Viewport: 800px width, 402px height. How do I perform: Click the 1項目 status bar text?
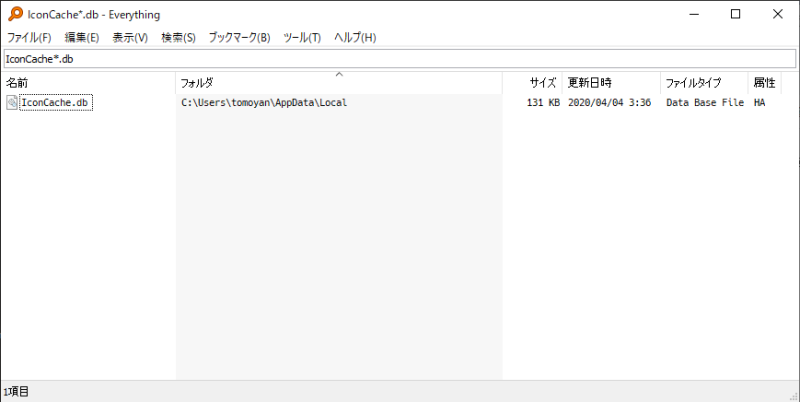(16, 392)
